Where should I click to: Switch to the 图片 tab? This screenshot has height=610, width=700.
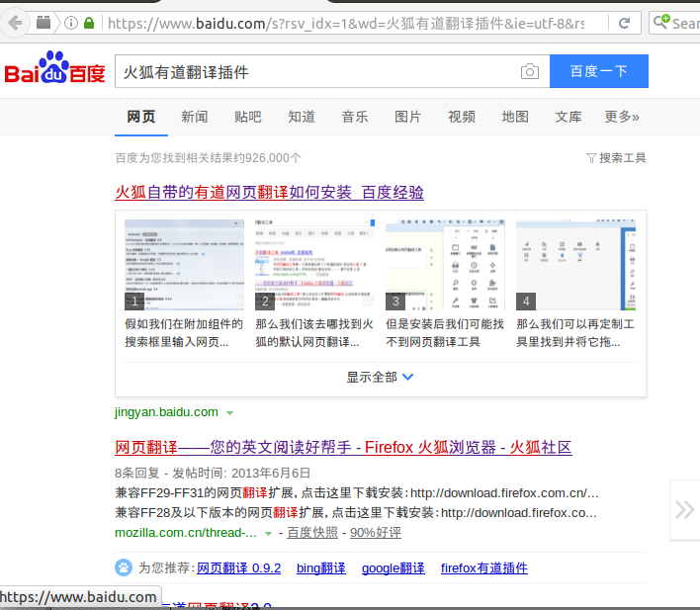pyautogui.click(x=408, y=117)
